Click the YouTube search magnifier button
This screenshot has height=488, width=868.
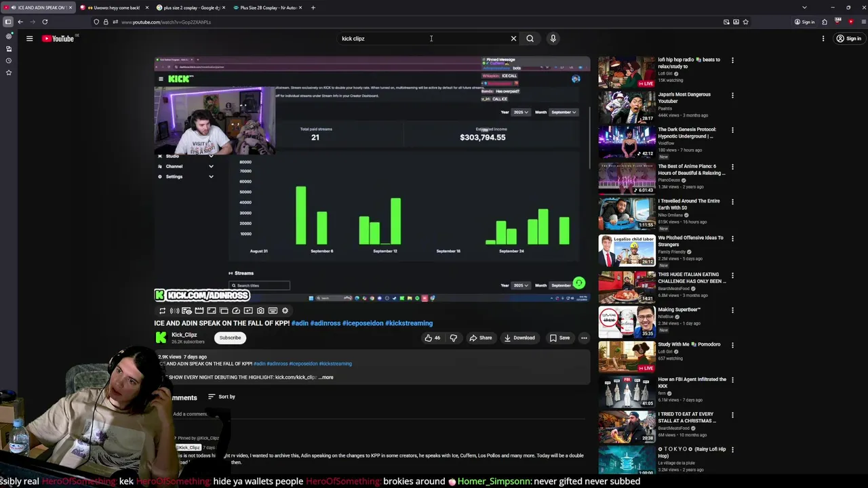pos(530,39)
